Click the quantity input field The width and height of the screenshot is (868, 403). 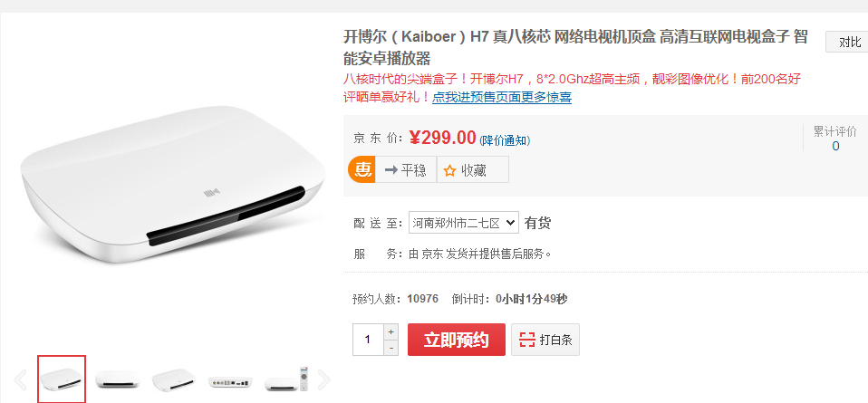click(368, 340)
